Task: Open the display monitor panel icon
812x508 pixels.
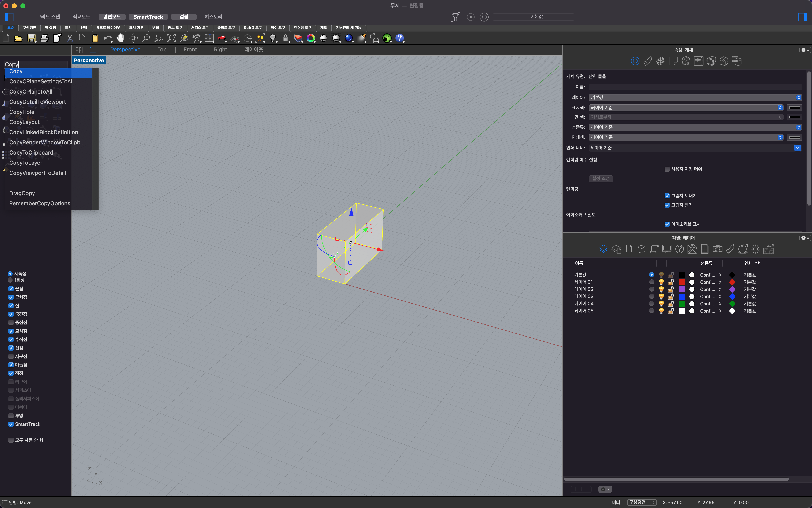Action: point(667,249)
